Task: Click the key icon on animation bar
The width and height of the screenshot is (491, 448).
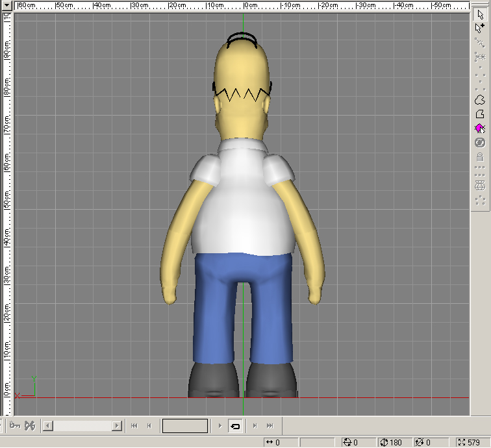Action: 15,426
